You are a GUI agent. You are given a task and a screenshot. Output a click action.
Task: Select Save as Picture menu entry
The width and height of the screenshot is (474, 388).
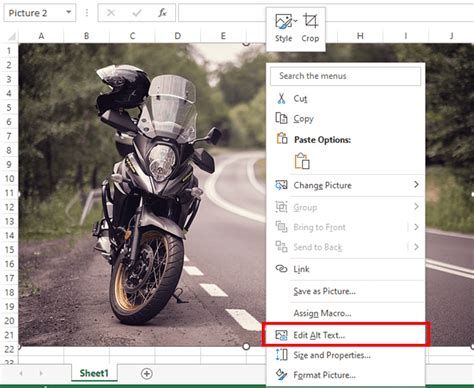coord(346,291)
